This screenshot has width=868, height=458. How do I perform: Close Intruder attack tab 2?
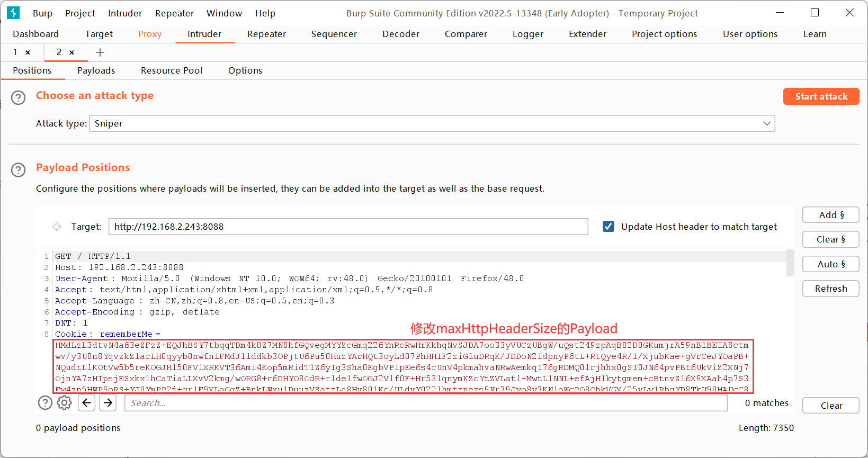(x=71, y=52)
